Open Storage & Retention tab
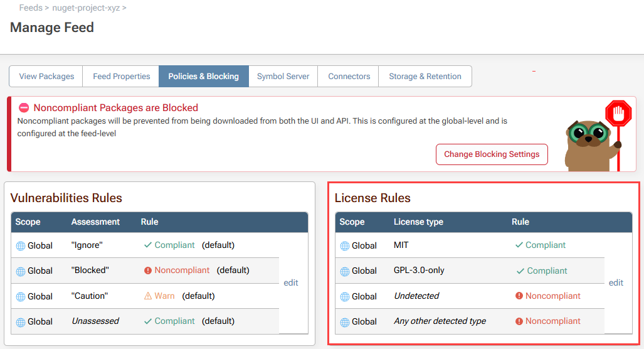Image resolution: width=644 pixels, height=349 pixels. click(425, 77)
